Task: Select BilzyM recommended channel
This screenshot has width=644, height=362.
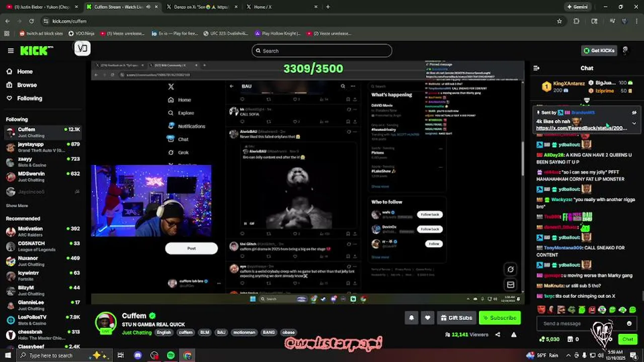Action: [x=43, y=291]
